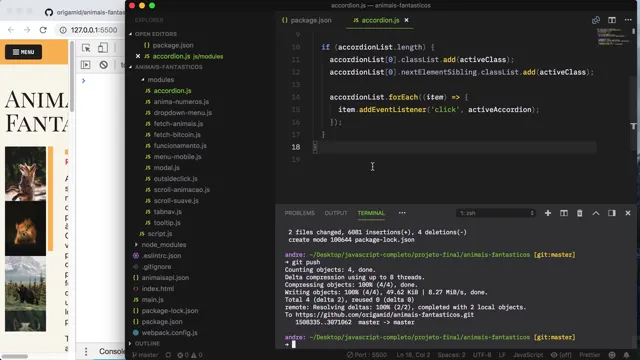The width and height of the screenshot is (640, 360).
Task: Close the terminal panel
Action: click(628, 213)
